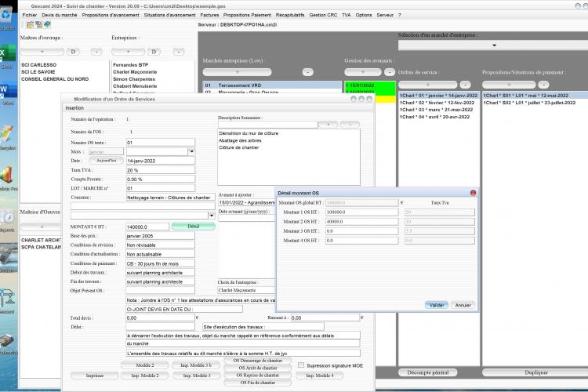The height and width of the screenshot is (392, 588).
Task: Close the Détail montant OS dialog with red button
Action: pyautogui.click(x=473, y=193)
